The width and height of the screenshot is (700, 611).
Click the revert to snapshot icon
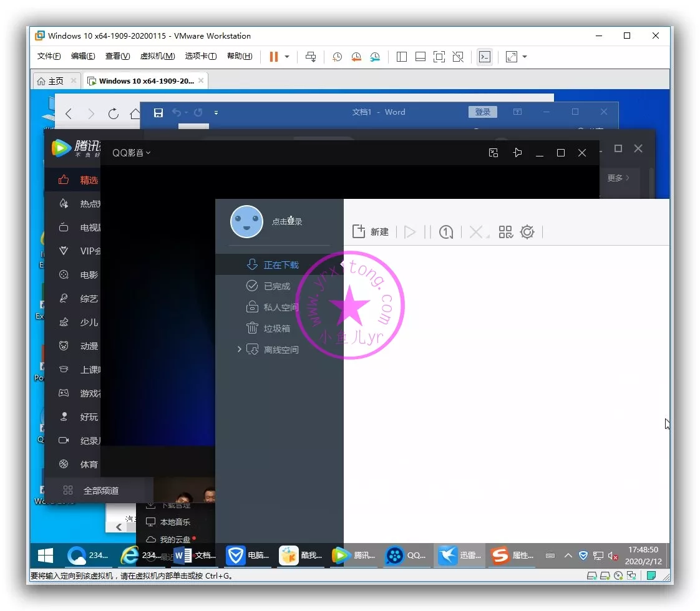coord(356,57)
